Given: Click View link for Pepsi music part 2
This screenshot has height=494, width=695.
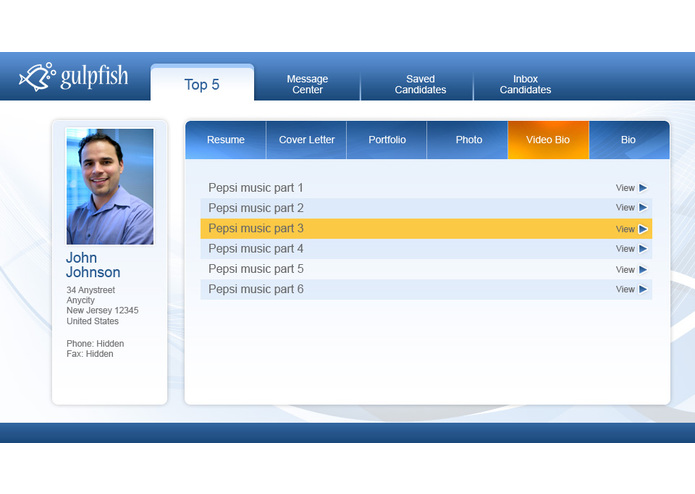Looking at the screenshot, I should [625, 207].
